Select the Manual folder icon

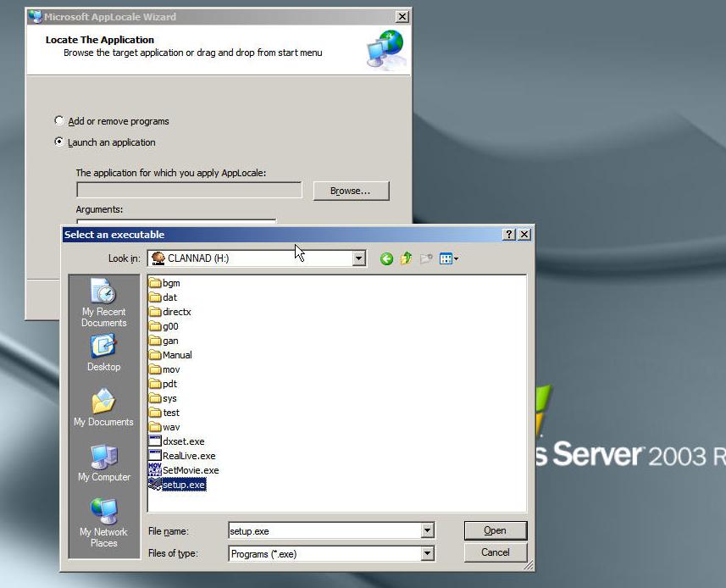[x=155, y=355]
